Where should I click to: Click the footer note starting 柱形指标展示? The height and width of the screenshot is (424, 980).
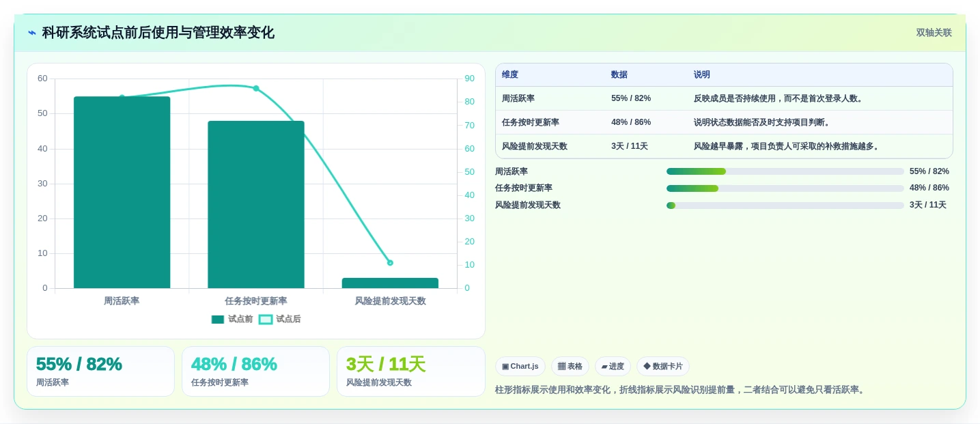(x=681, y=390)
